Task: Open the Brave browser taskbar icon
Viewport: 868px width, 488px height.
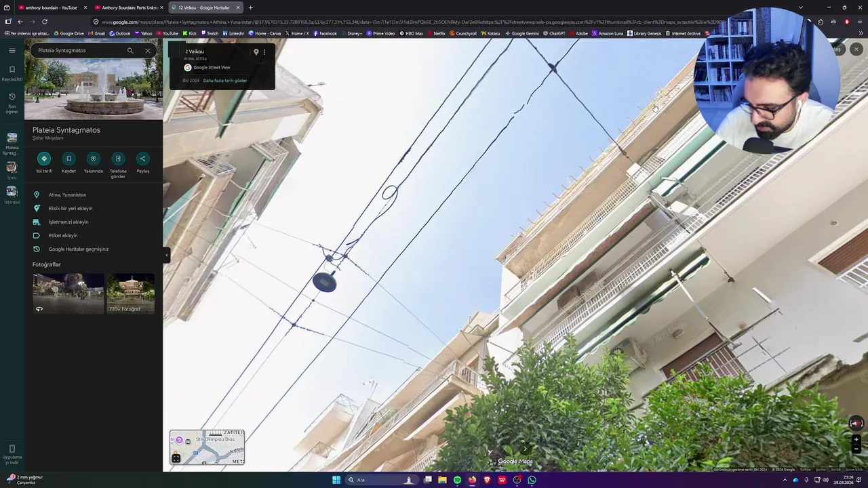Action: (487, 480)
